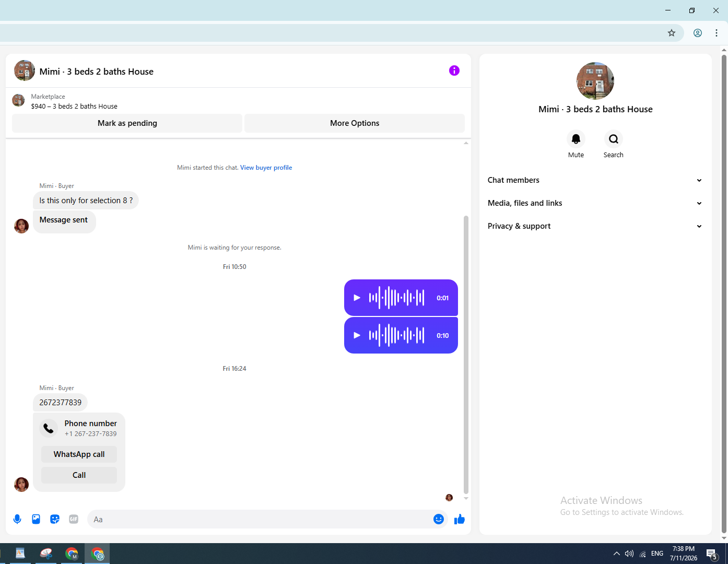Search in conversation magnifier icon
728x564 pixels.
pyautogui.click(x=614, y=139)
